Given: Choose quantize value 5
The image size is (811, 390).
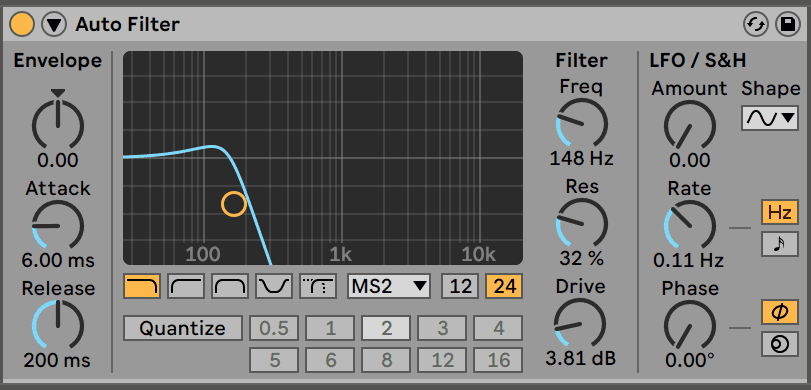Looking at the screenshot, I should coord(274,360).
